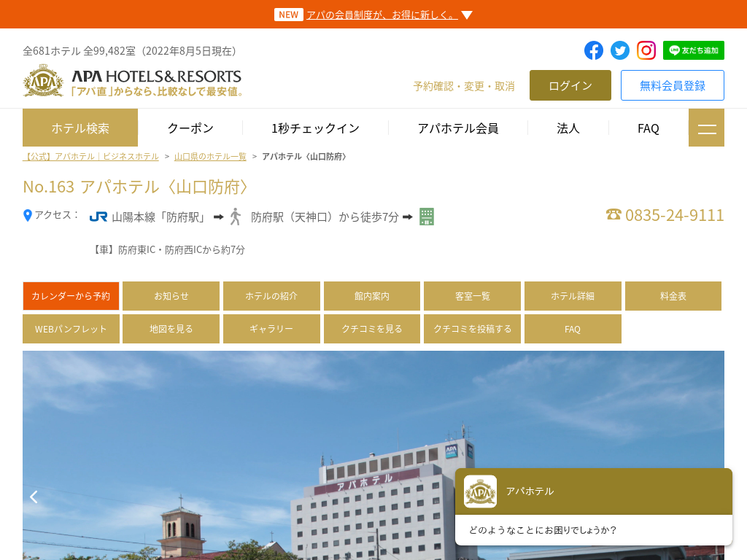Open the hamburger menu in navigation bar
This screenshot has height=560, width=747.
point(706,128)
